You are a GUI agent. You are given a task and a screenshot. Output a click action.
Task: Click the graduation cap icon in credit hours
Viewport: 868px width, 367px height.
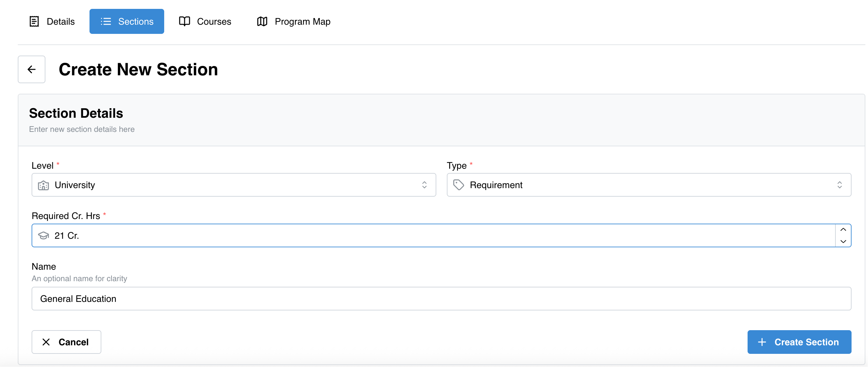[x=43, y=236]
